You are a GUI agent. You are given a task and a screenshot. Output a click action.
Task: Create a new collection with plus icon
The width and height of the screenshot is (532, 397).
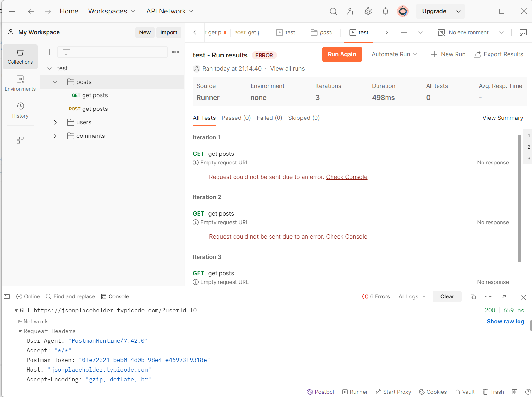(x=49, y=52)
